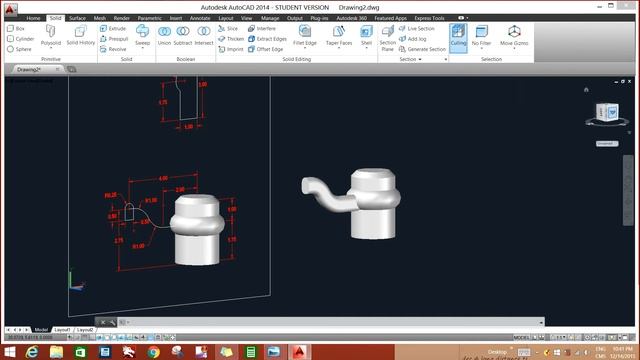Switch to the Mesh ribbon tab
This screenshot has height=360, width=640.
tap(100, 18)
